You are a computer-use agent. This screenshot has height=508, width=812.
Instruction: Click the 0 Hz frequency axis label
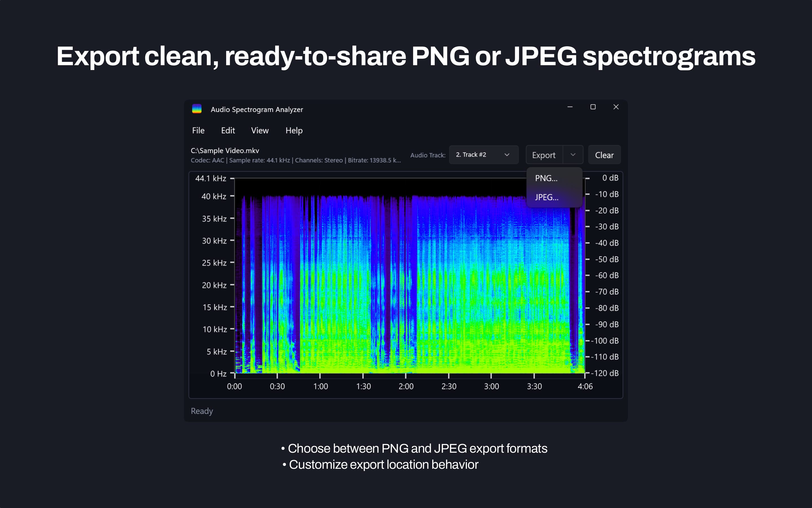(219, 374)
